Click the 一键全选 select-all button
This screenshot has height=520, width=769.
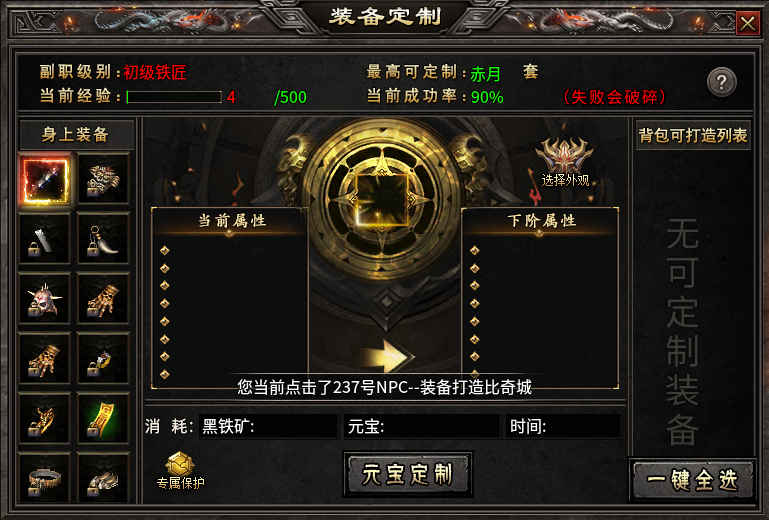point(692,479)
